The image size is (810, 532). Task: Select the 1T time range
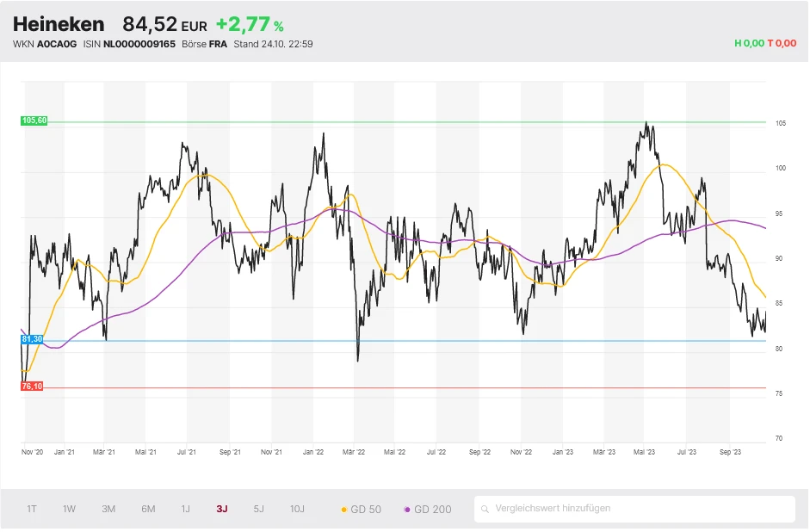coord(32,509)
